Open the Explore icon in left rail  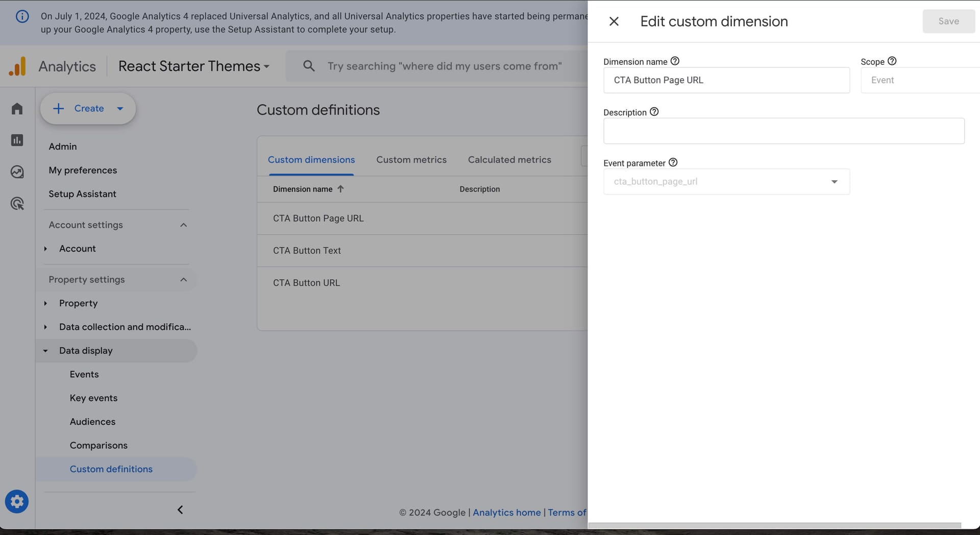17,172
